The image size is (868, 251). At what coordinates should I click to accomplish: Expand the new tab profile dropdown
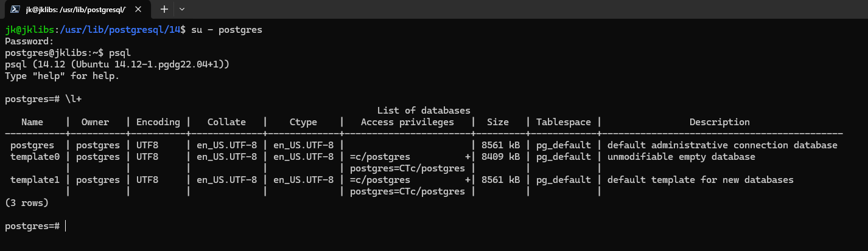(182, 9)
